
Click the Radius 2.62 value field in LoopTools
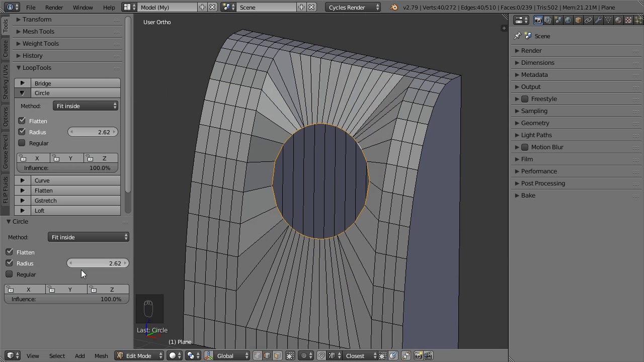coord(93,132)
